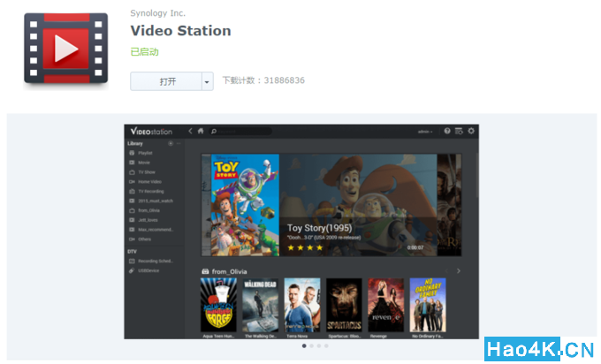Select Recording Sched.. under DTV

tap(156, 261)
